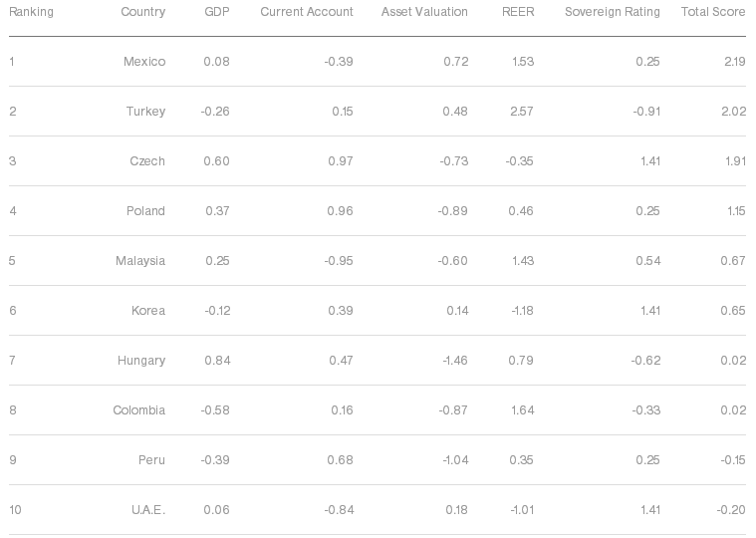This screenshot has height=538, width=756.
Task: Select the Korea country cell
Action: (x=148, y=311)
